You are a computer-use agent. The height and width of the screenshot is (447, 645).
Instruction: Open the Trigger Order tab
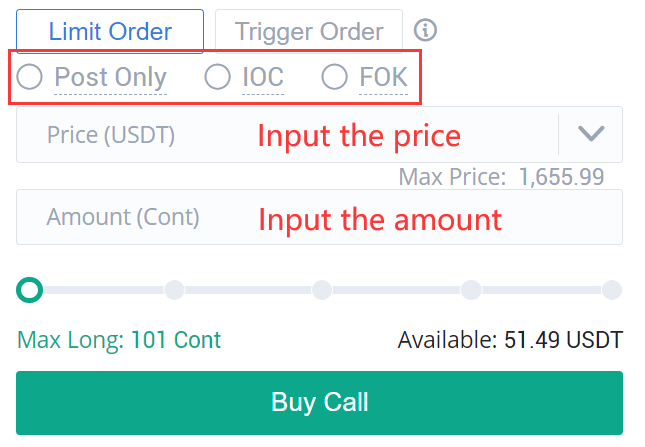pos(309,32)
